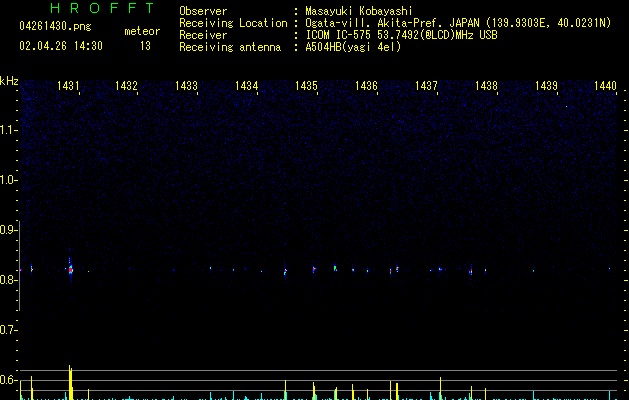Image resolution: width=629 pixels, height=400 pixels.
Task: Click the strongest meteor echo near 1431
Action: [71, 269]
